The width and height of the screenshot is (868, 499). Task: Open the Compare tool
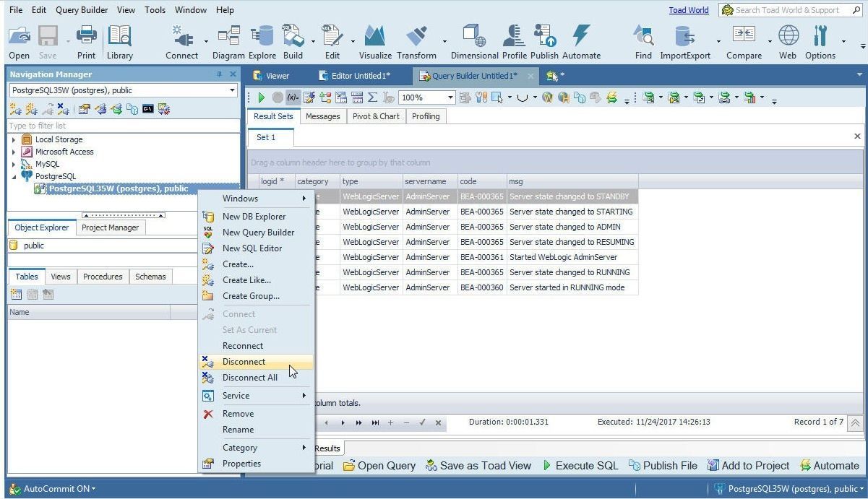click(744, 42)
